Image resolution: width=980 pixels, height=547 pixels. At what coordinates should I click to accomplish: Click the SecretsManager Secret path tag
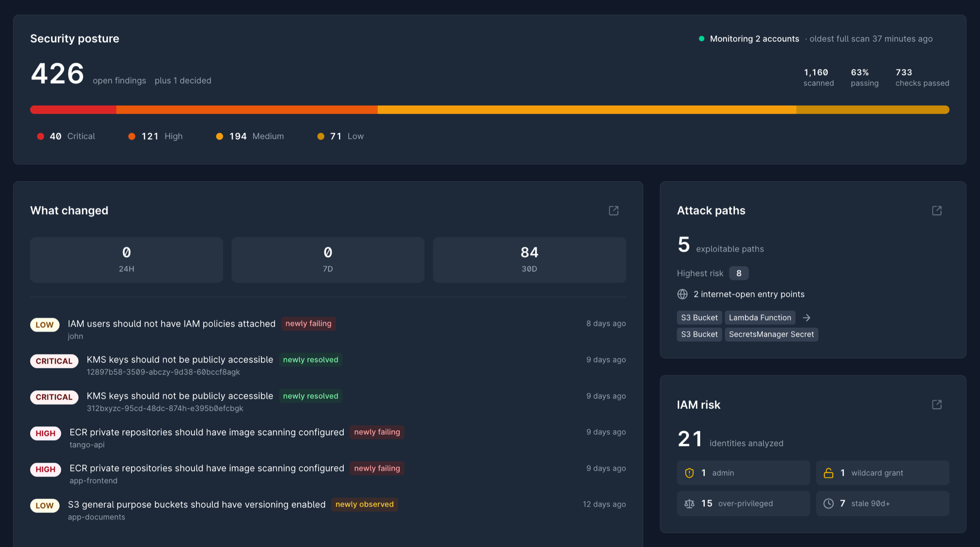771,334
